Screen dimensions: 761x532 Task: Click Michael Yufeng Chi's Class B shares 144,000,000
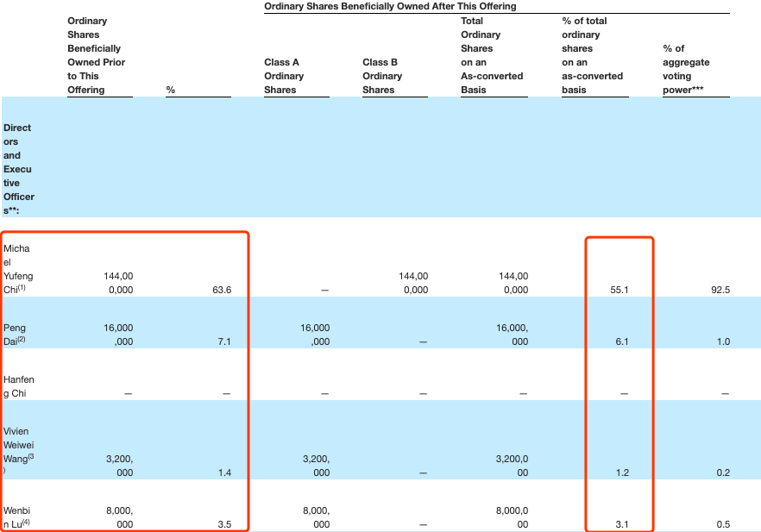pos(413,283)
